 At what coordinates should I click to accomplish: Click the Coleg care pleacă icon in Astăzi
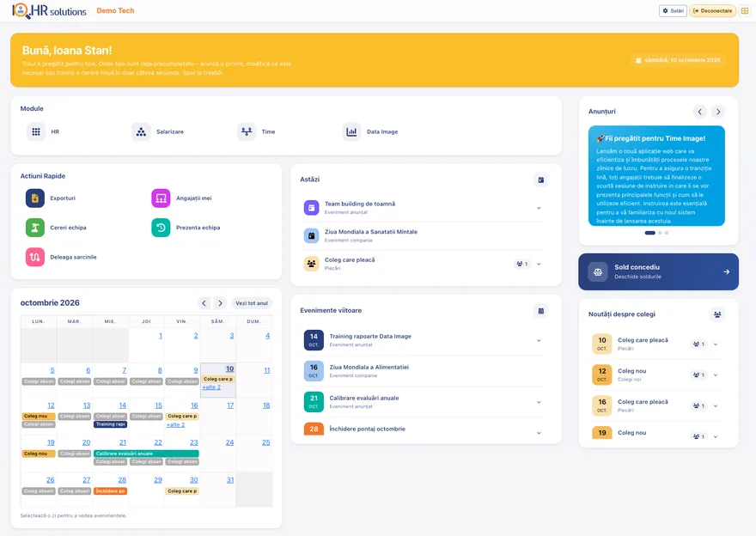click(312, 264)
